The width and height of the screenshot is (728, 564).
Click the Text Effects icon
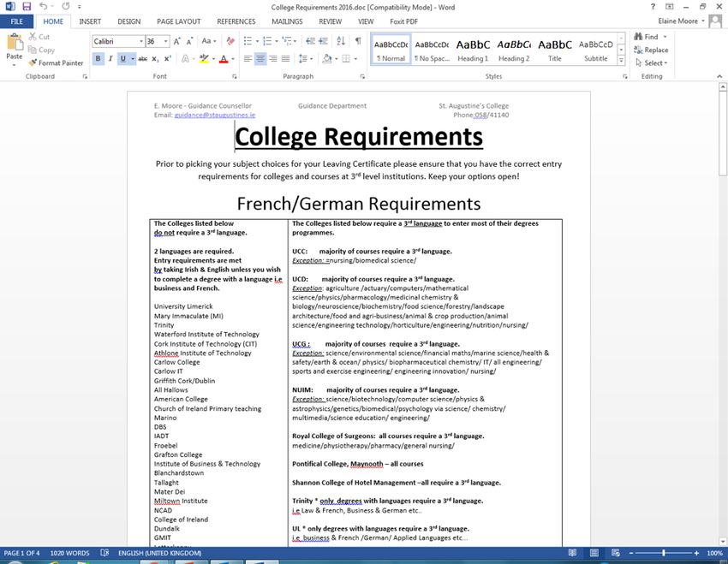(185, 58)
